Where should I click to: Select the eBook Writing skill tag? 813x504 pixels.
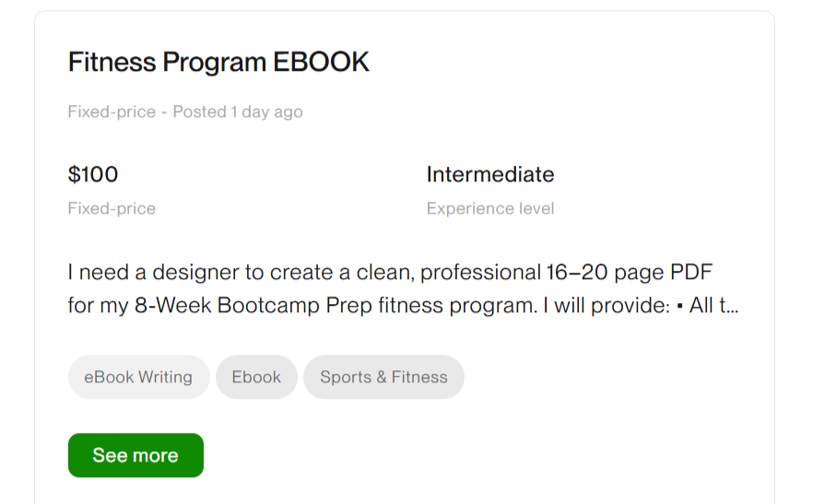pos(138,377)
